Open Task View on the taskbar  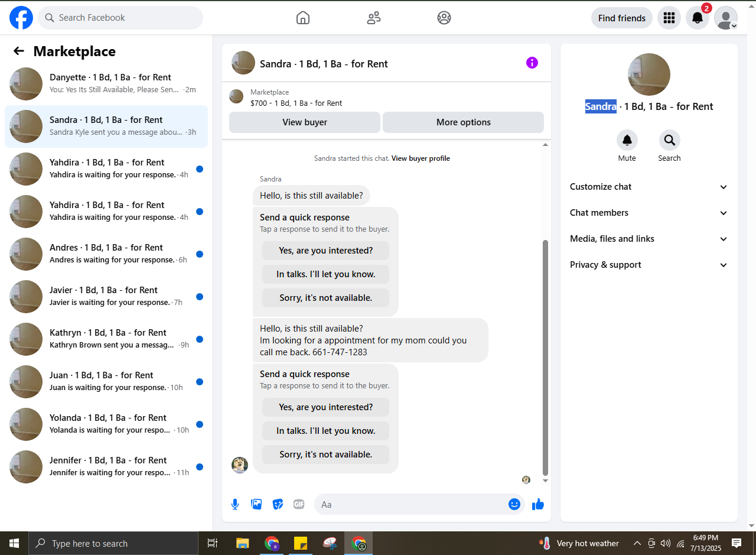[x=213, y=543]
